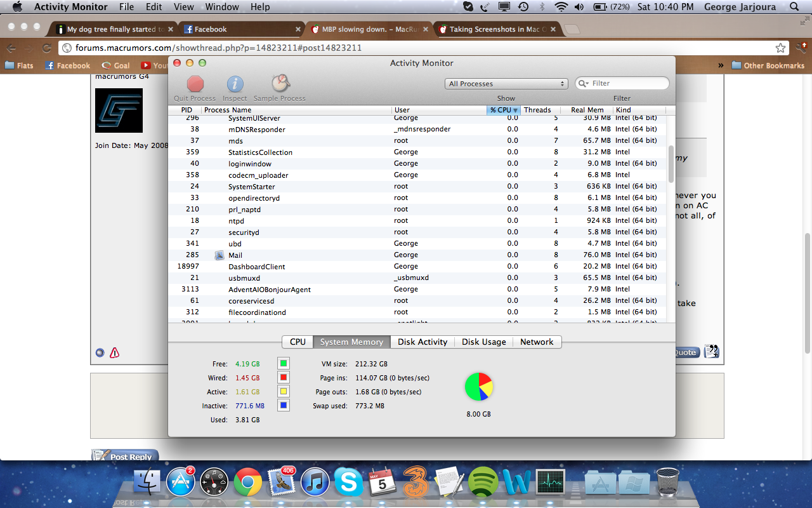Click the red Wired memory swatch
This screenshot has width=812, height=508.
[284, 378]
